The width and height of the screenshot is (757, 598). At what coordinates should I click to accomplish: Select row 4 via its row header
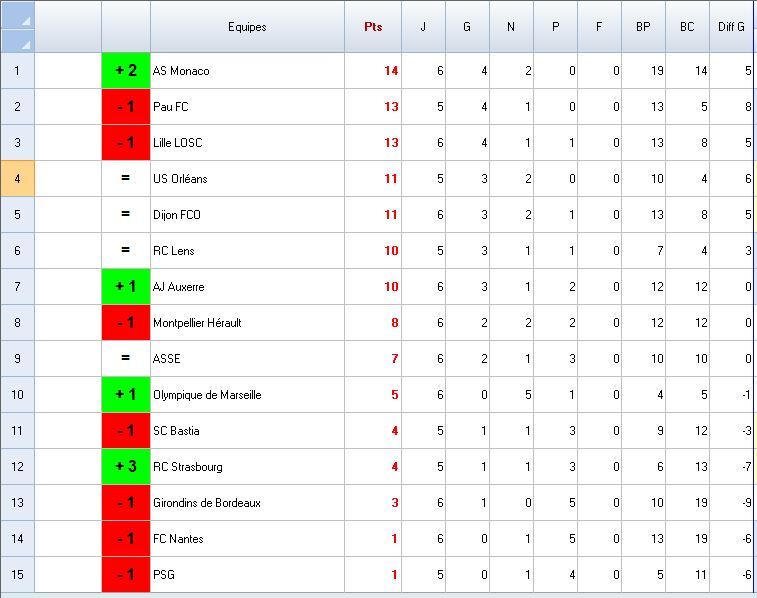(x=17, y=179)
